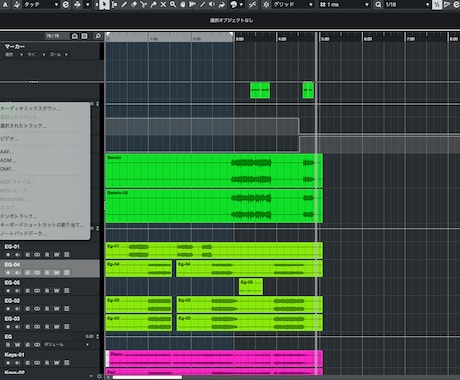
Task: Click the right locator handle in ruler
Action: 231,35
